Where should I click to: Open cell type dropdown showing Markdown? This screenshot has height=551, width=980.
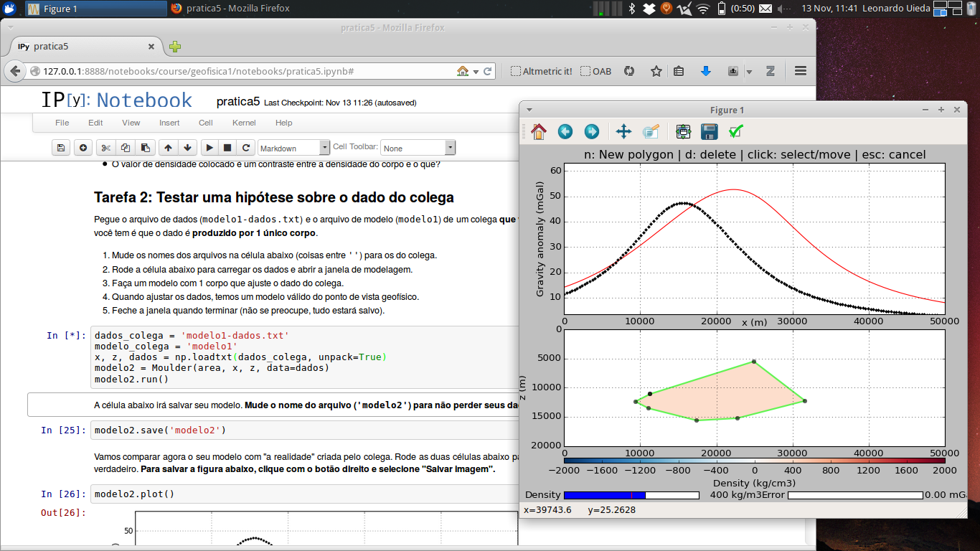tap(293, 148)
